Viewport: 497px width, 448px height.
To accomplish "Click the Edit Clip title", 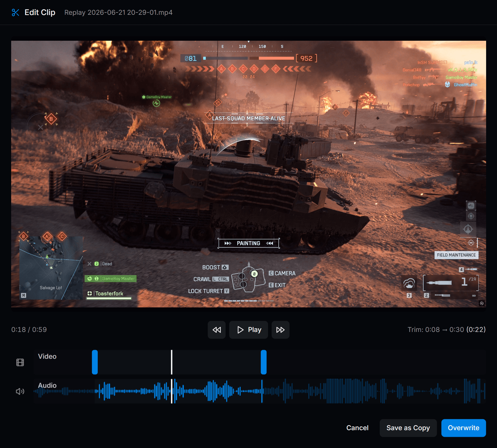I will click(x=40, y=13).
